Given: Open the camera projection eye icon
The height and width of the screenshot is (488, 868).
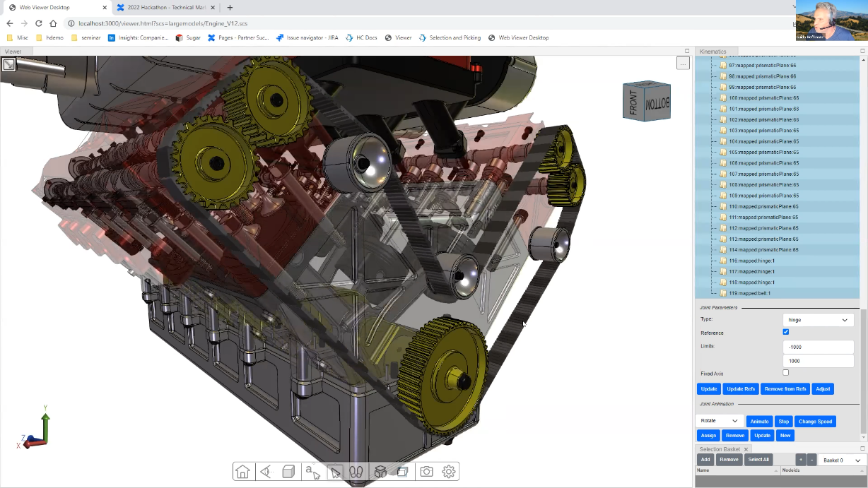Looking at the screenshot, I should [x=266, y=472].
